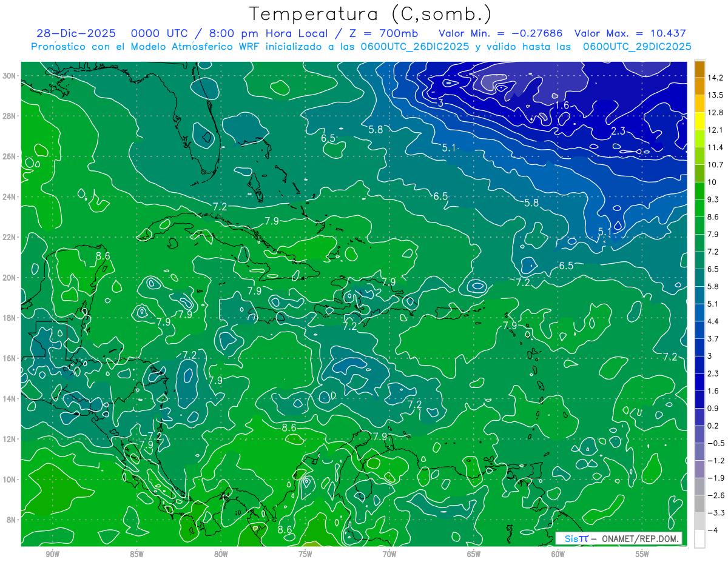Click the 85W longitude axis label
728x562 pixels.
(x=136, y=555)
